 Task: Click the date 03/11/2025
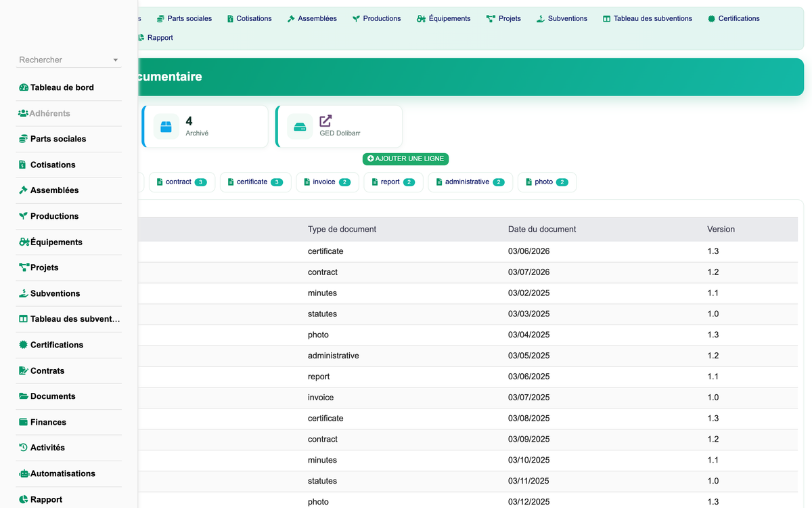coord(529,481)
